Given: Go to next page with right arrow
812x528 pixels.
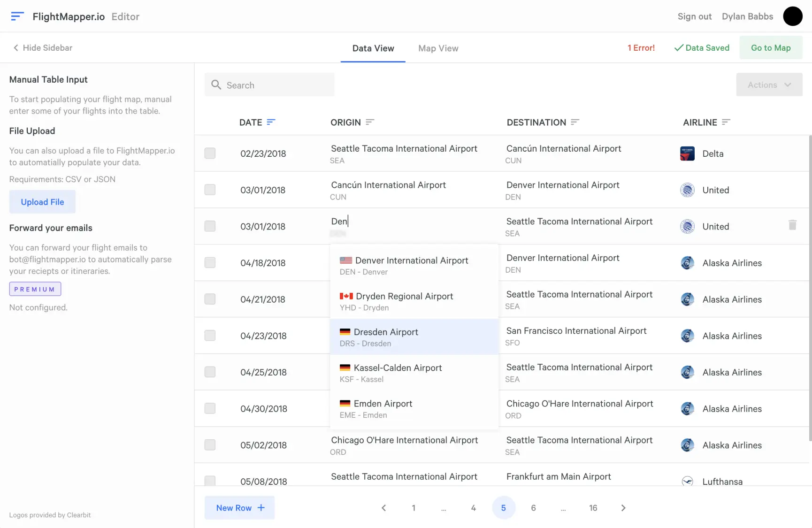Looking at the screenshot, I should (623, 508).
